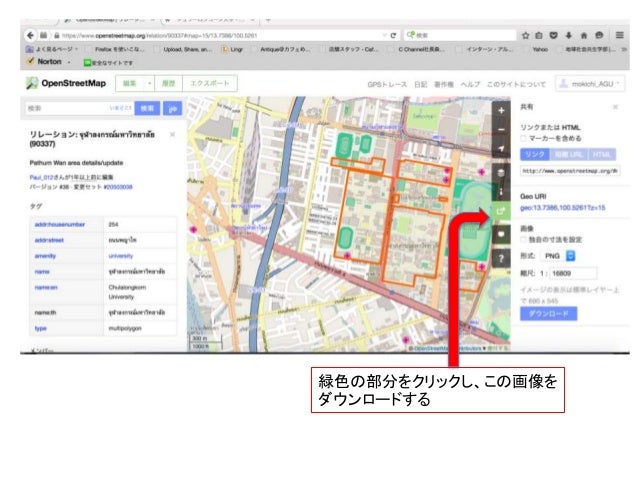Click the 縮尺 scale value field
The width and height of the screenshot is (638, 479).
(573, 273)
